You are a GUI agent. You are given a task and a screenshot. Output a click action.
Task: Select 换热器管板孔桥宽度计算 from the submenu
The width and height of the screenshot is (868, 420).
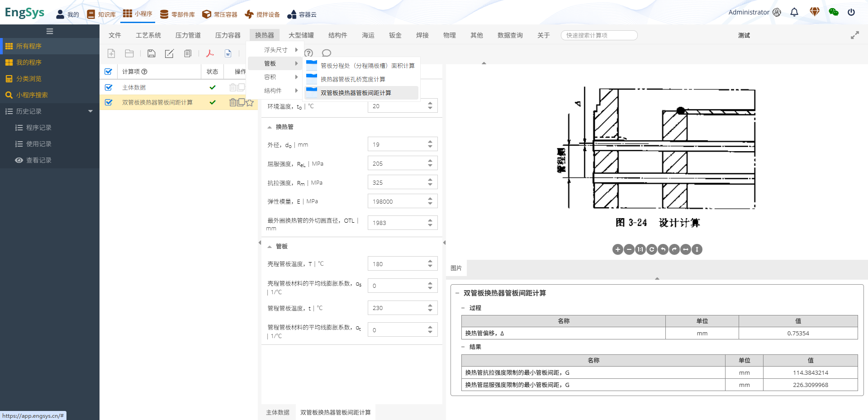pos(352,79)
